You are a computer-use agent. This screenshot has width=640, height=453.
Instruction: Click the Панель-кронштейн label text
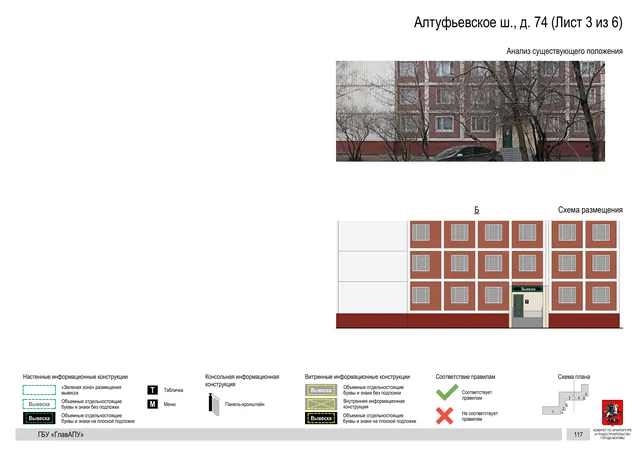point(244,404)
